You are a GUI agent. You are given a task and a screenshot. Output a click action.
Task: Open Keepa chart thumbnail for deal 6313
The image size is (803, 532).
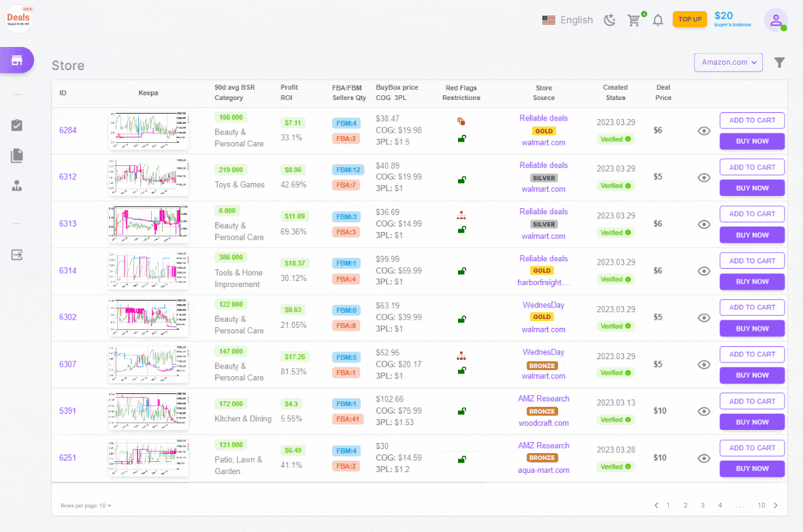tap(148, 224)
